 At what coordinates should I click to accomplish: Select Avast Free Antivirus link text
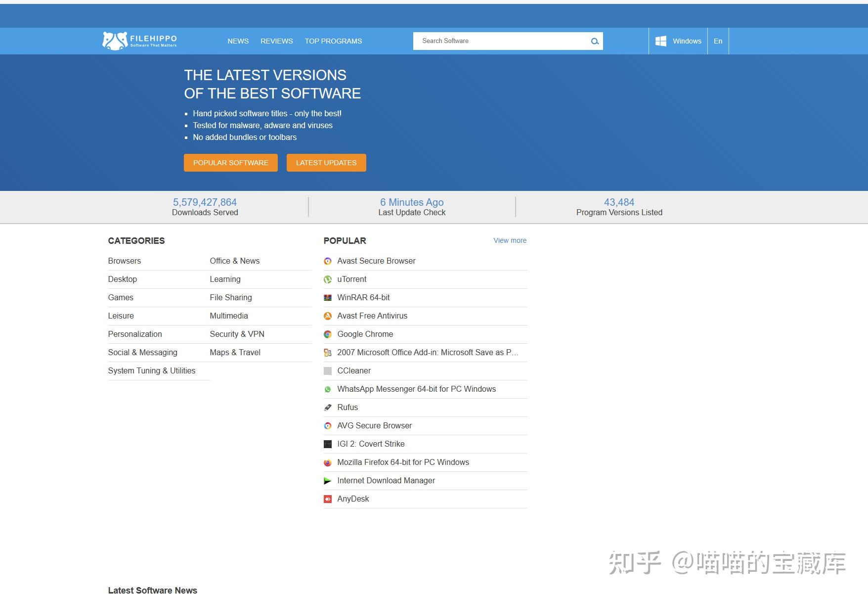point(372,316)
